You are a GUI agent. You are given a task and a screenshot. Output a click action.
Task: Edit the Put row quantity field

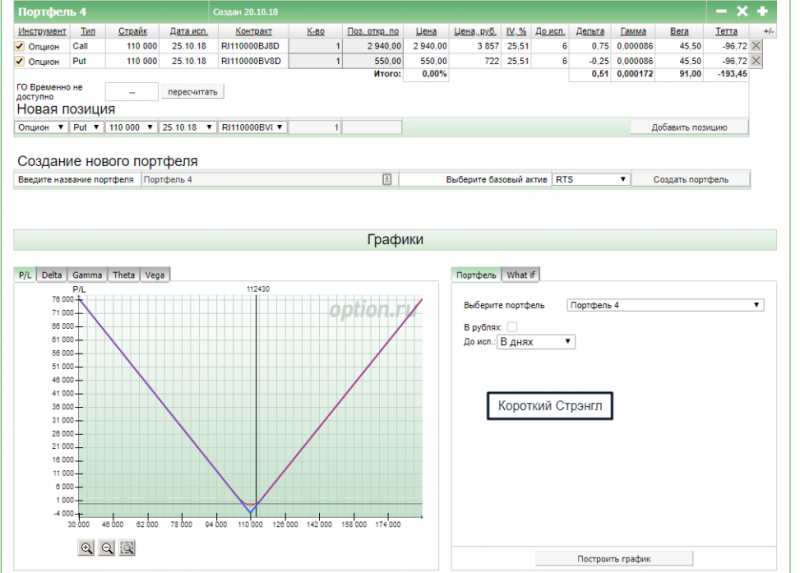pos(315,61)
